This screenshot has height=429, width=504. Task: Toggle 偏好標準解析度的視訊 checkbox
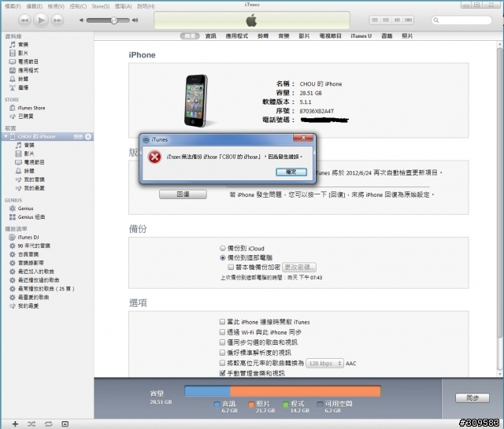[x=222, y=353]
